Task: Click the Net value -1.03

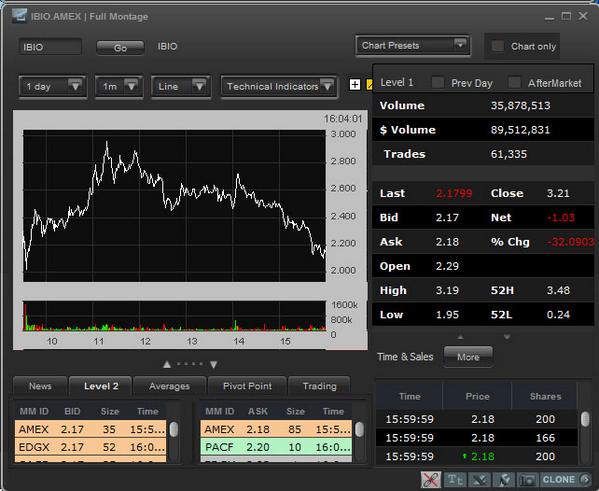Action: tap(561, 218)
